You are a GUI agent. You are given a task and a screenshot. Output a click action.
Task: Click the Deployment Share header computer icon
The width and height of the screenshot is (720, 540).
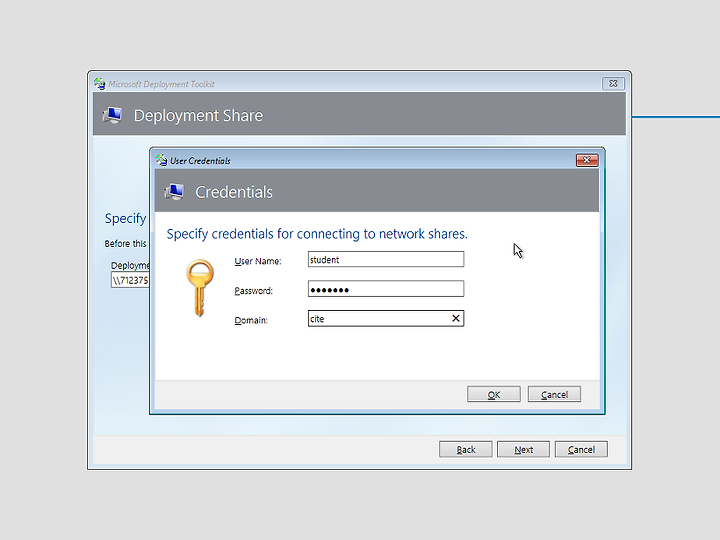112,115
